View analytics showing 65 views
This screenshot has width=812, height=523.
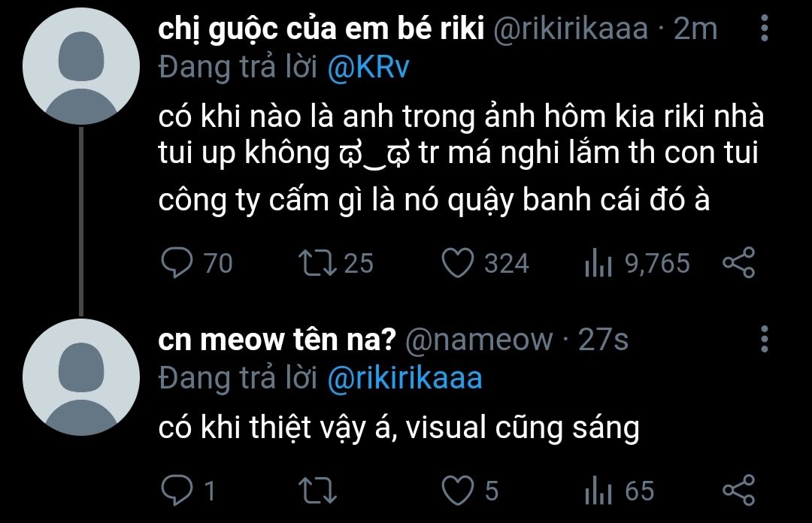click(598, 490)
